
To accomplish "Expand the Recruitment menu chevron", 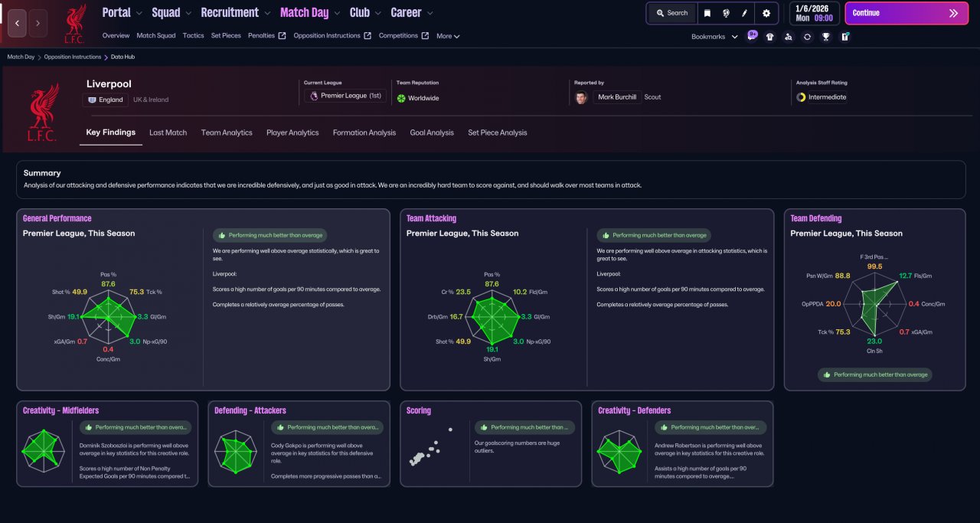I will coord(266,13).
